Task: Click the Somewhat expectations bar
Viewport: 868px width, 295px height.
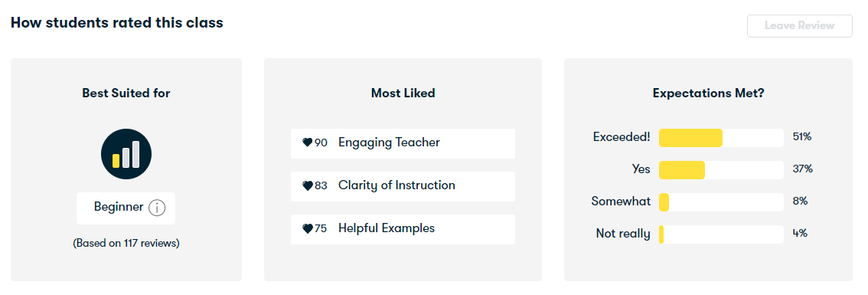Action: 721,202
